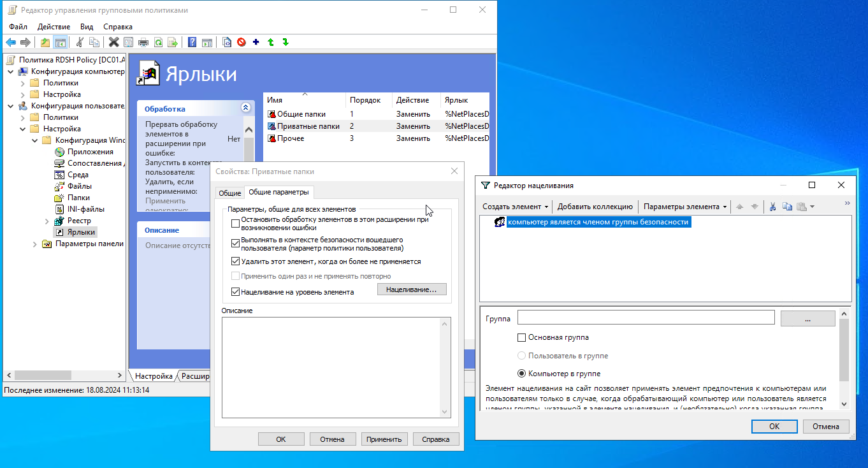
Task: Click the Export list icon in toolbar
Action: click(x=172, y=42)
